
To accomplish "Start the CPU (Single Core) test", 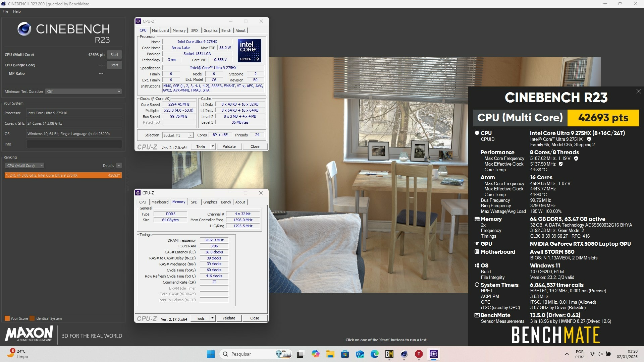I will click(114, 65).
